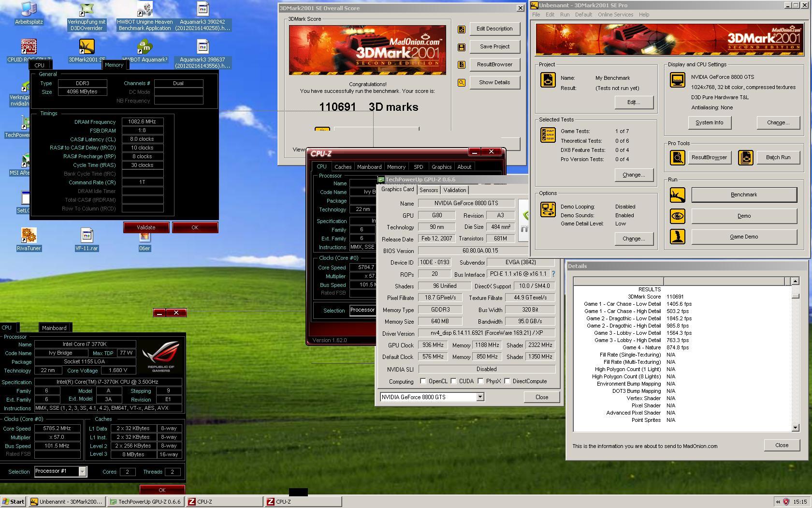The height and width of the screenshot is (508, 812).
Task: Click the Benchmark button
Action: 744,195
